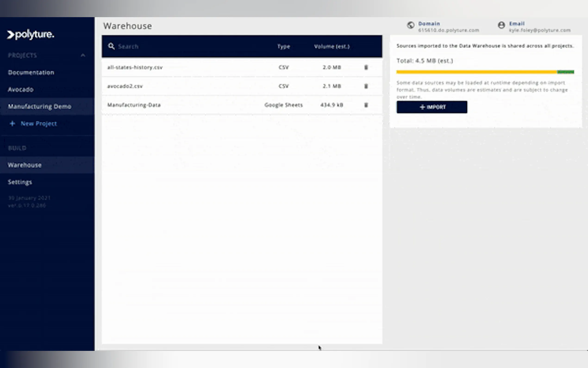Viewport: 588px width, 368px height.
Task: Open Settings in the sidebar
Action: pyautogui.click(x=20, y=182)
